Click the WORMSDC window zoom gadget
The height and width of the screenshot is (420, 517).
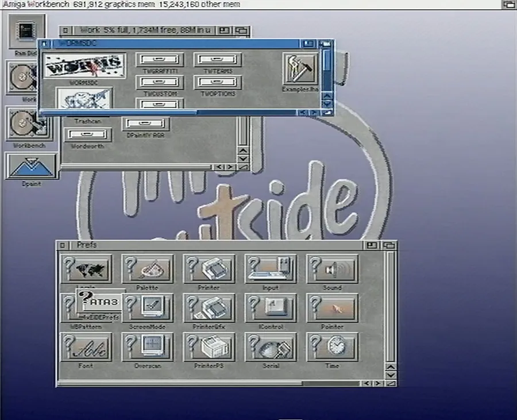pyautogui.click(x=308, y=44)
